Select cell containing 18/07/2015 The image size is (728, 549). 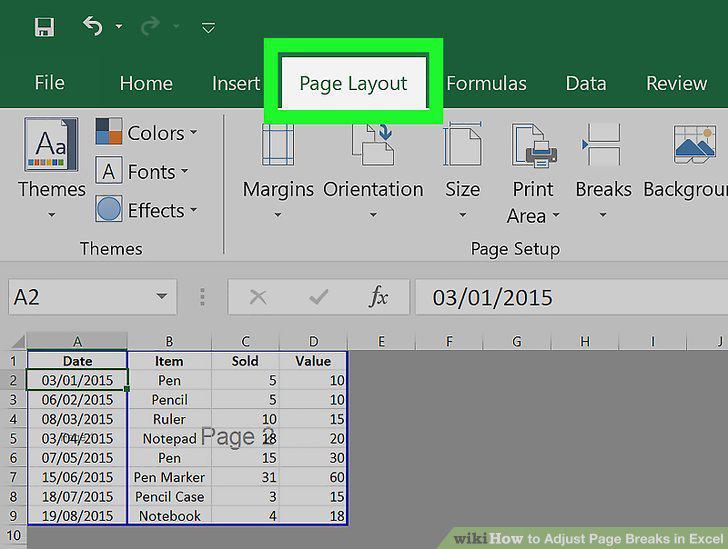(x=77, y=497)
